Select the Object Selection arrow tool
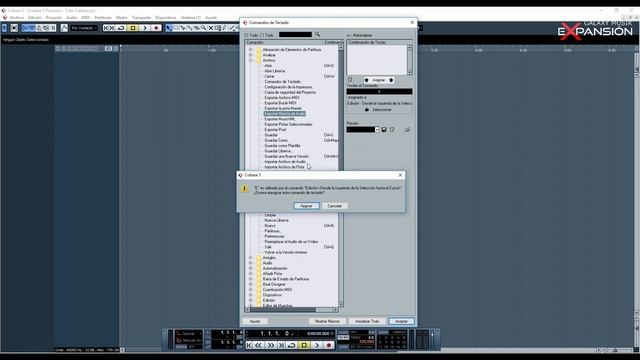This screenshot has height=360, width=640. [x=169, y=28]
